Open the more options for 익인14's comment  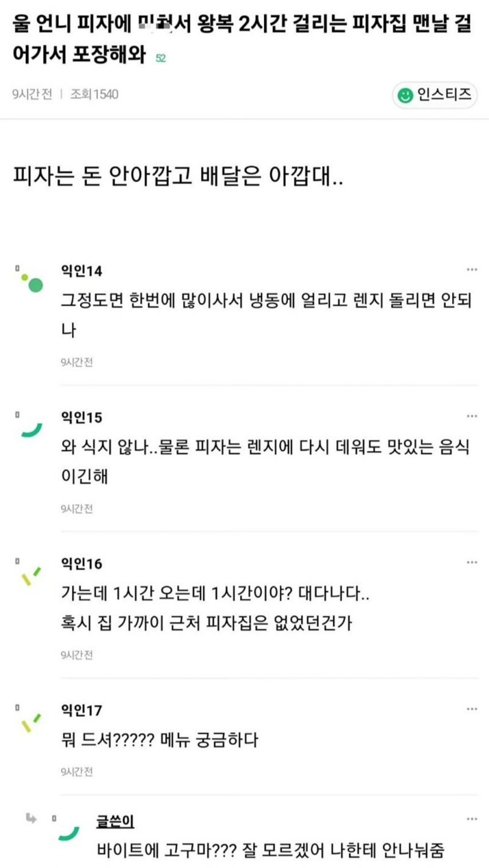coord(471,270)
